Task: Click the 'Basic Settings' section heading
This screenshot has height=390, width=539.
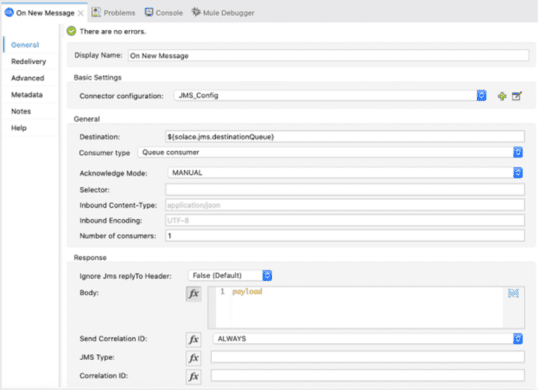Action: pyautogui.click(x=98, y=77)
